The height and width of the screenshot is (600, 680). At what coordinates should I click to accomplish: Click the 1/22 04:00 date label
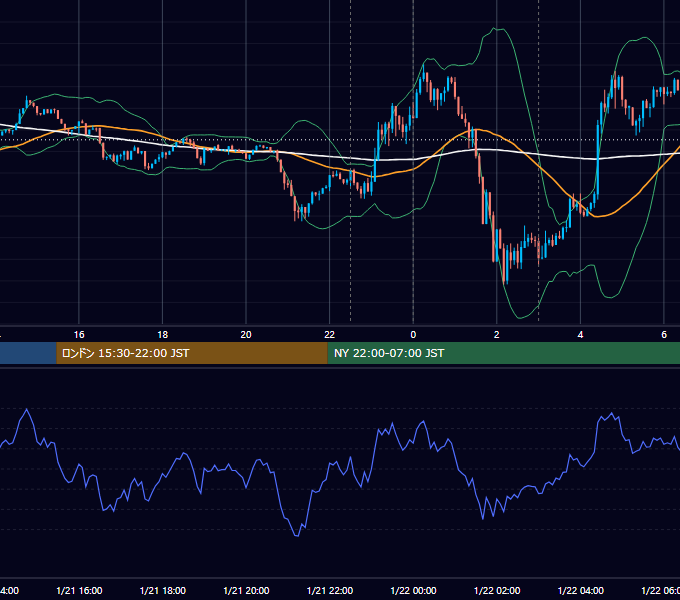click(581, 591)
